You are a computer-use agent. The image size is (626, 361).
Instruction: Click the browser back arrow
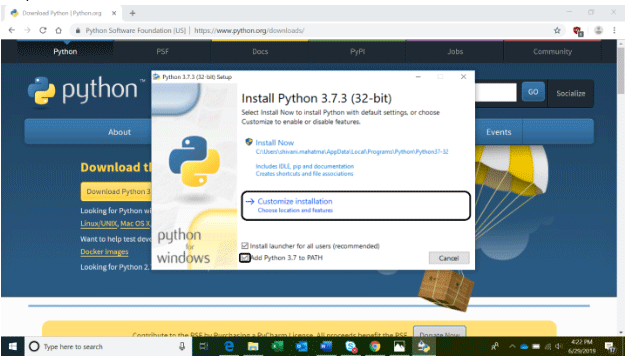pos(12,30)
